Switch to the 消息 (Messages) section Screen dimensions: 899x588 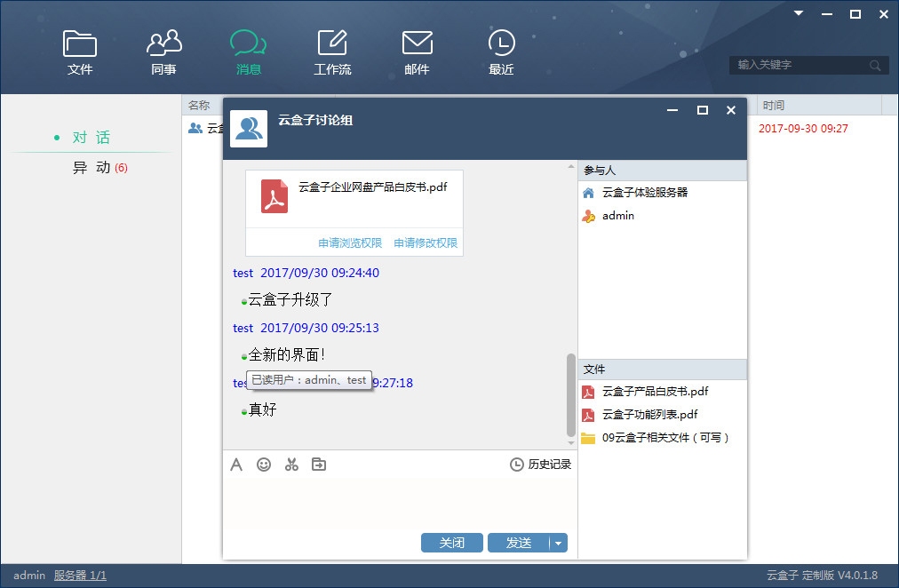click(248, 52)
